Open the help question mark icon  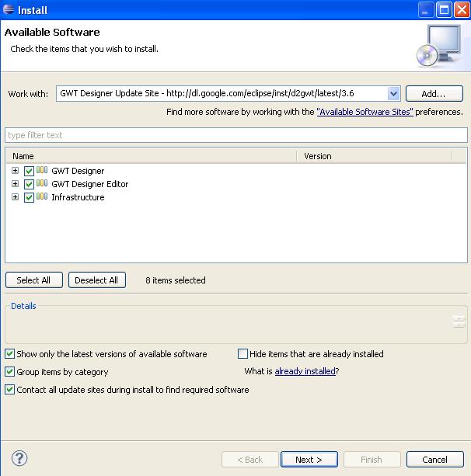coord(19,458)
